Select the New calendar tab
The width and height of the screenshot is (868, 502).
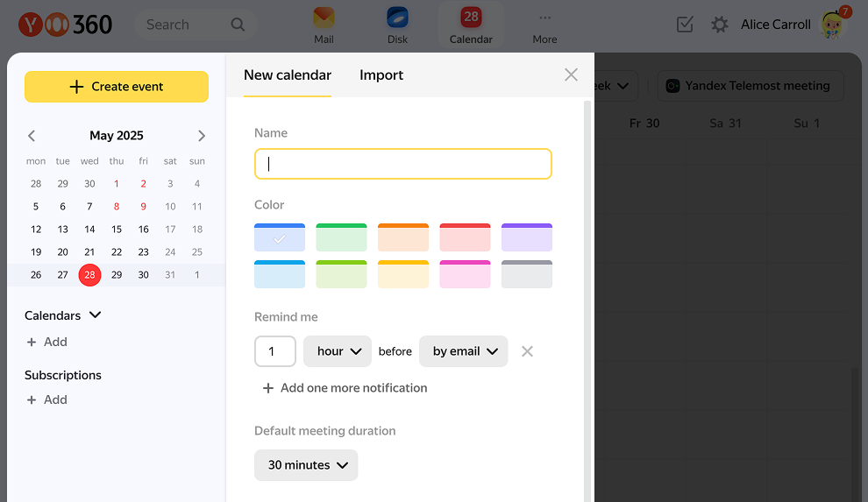coord(288,75)
